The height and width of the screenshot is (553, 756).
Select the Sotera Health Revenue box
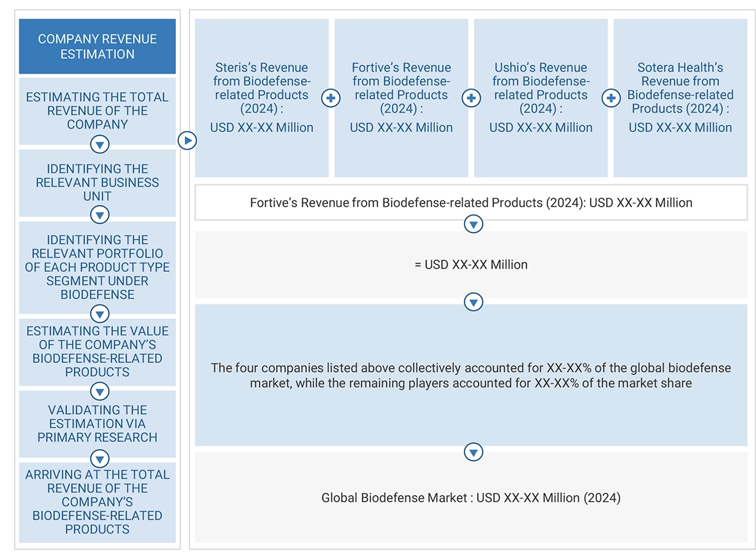tap(680, 97)
